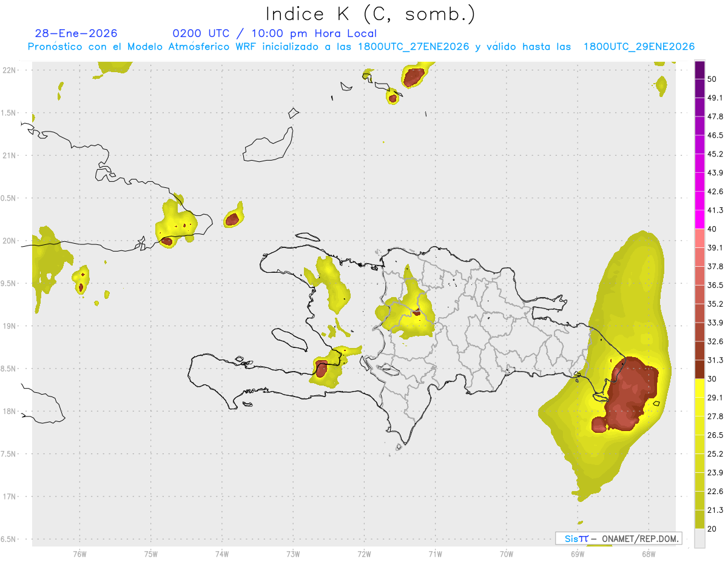Click the map title 'Indice K (C, somb.)'

tap(371, 14)
